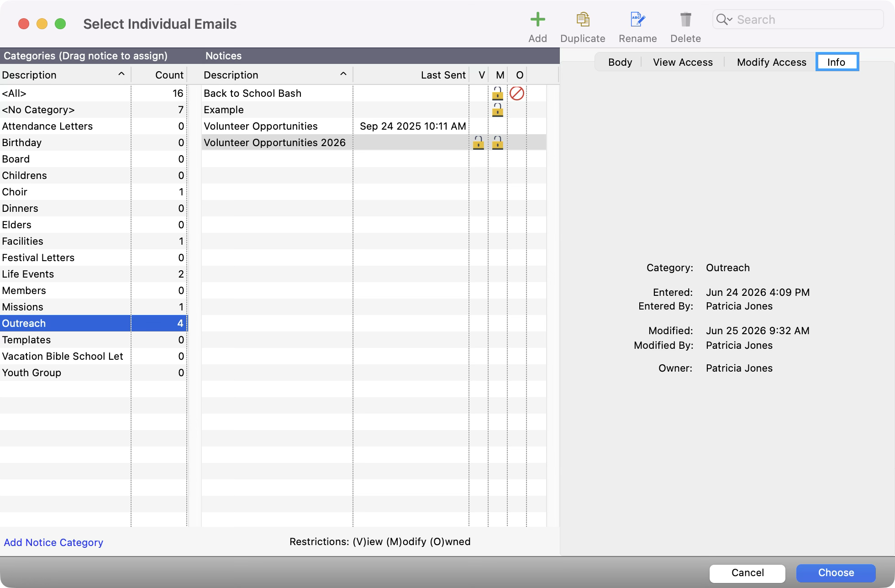Image resolution: width=895 pixels, height=588 pixels.
Task: Click the Duplicate notice icon
Action: click(583, 20)
